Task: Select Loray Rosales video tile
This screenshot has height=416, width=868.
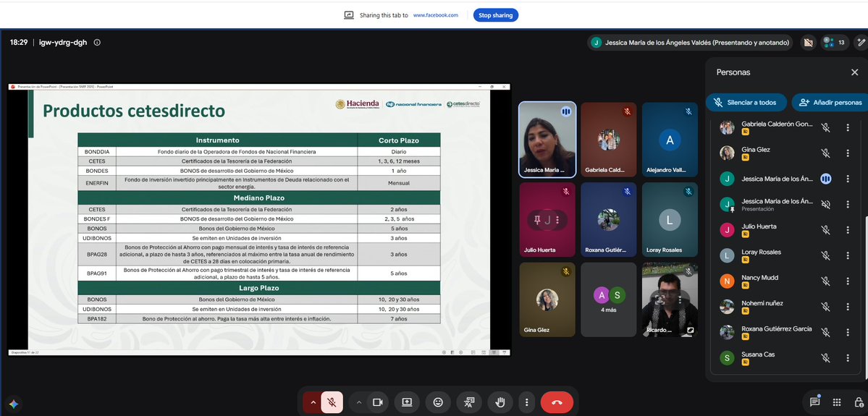Action: point(670,220)
